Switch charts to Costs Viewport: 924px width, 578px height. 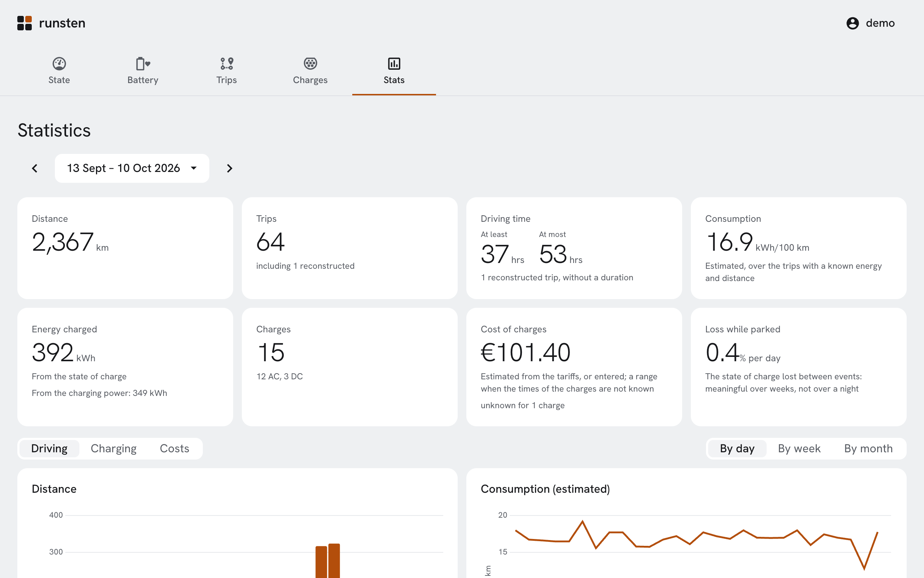pos(174,448)
